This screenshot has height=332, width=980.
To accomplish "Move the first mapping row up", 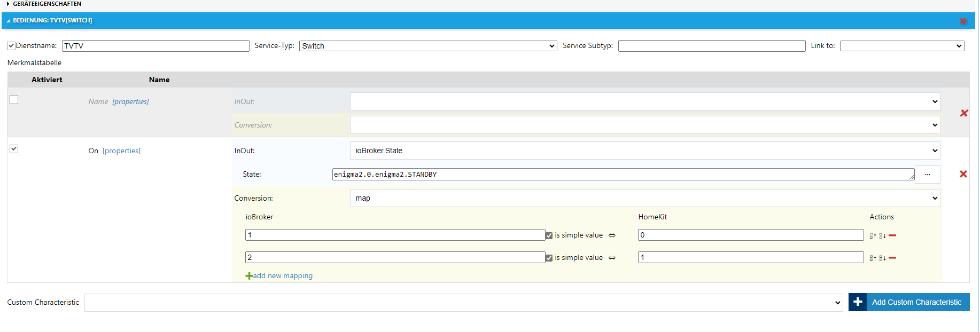I will point(873,235).
